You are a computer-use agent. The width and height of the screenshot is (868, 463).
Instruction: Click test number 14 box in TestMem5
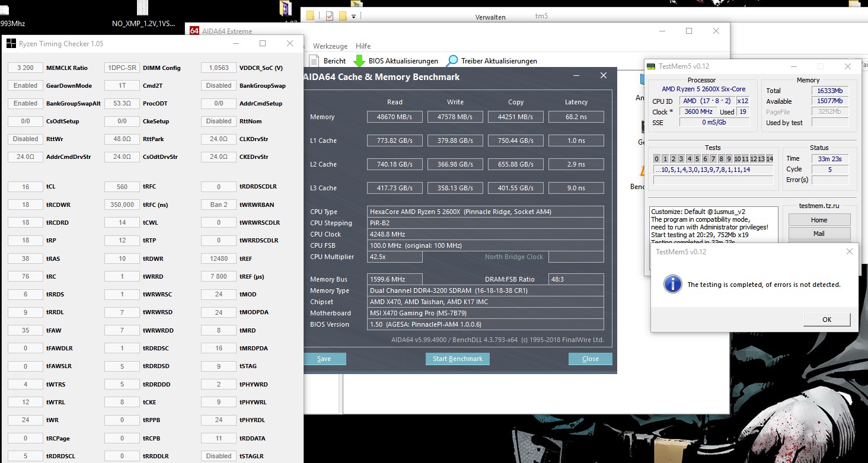(x=769, y=159)
